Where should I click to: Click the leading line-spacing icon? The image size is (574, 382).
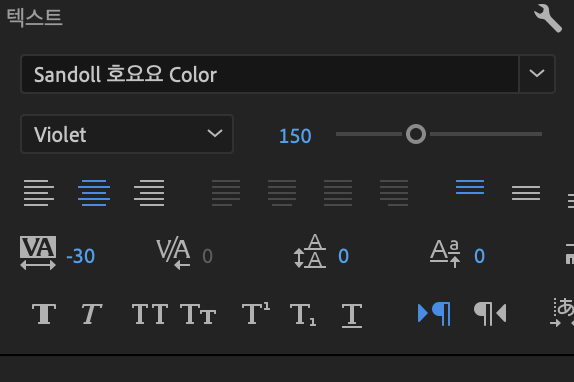(x=310, y=251)
